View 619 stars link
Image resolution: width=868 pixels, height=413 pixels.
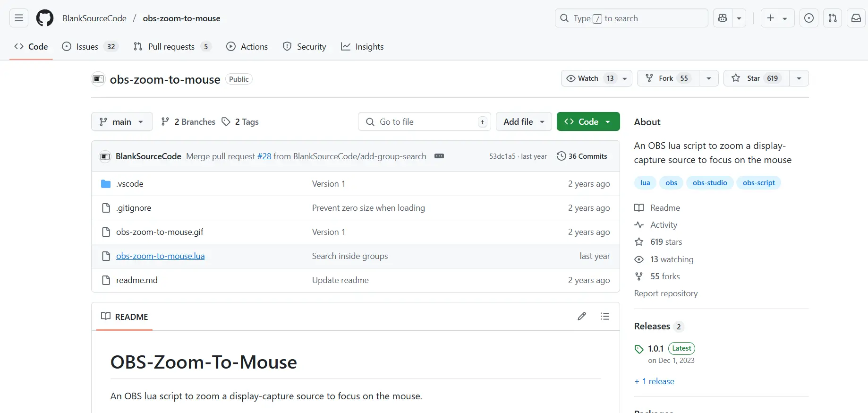point(658,242)
